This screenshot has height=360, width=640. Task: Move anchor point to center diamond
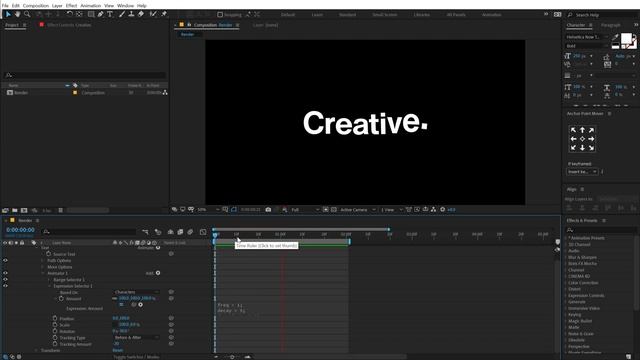(582, 139)
